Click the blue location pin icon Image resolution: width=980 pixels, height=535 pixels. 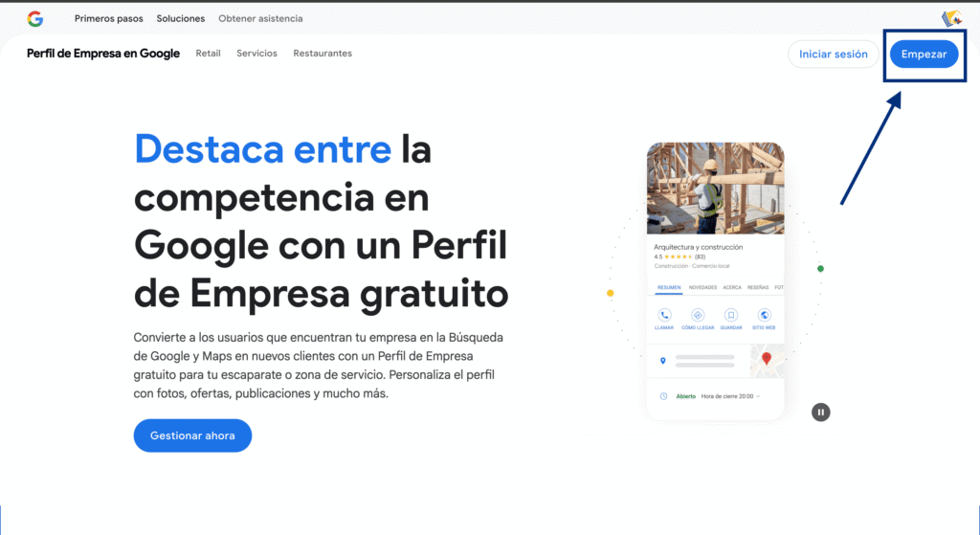[663, 361]
